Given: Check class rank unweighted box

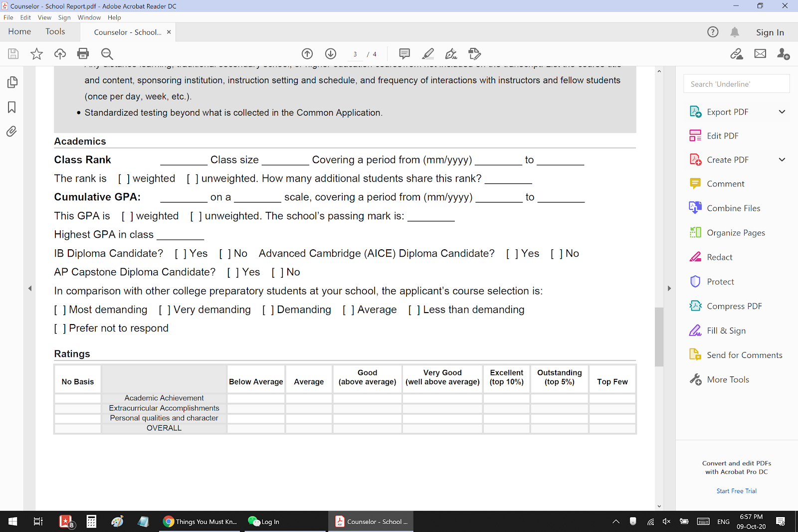Looking at the screenshot, I should coord(193,178).
